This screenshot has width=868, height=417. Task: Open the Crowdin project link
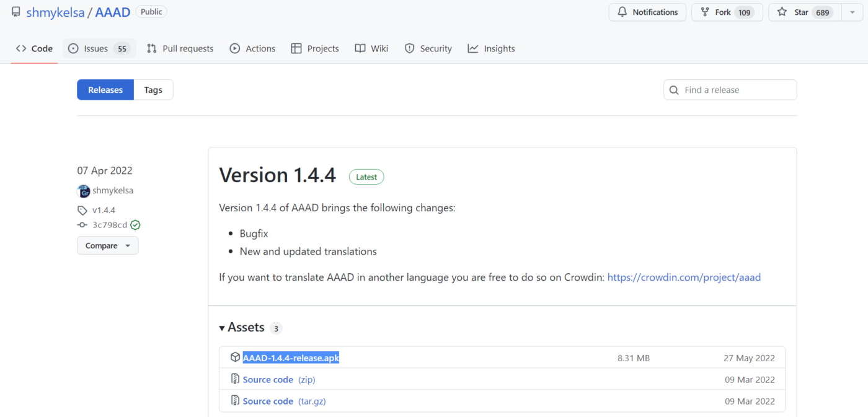pyautogui.click(x=683, y=277)
